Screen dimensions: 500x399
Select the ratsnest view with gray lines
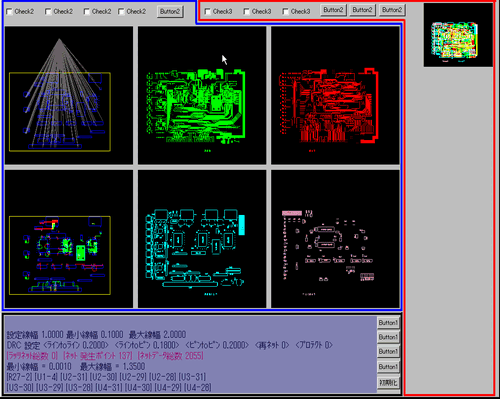69,95
